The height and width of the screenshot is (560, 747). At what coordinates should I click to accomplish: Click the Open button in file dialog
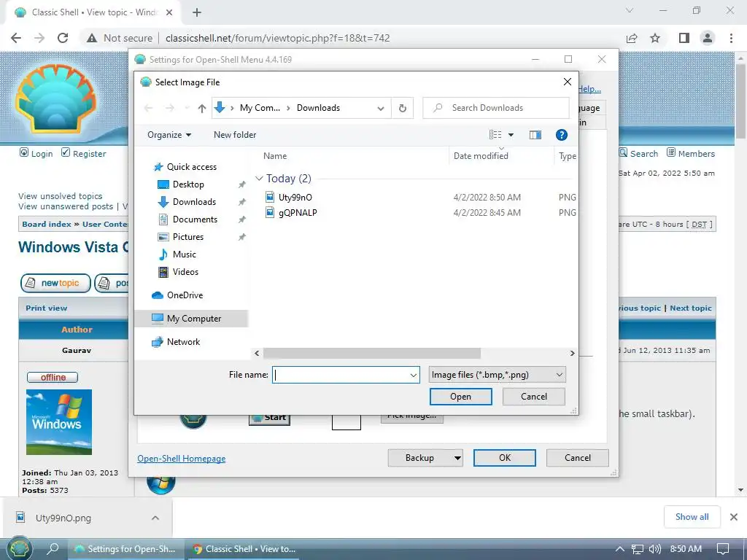point(461,397)
